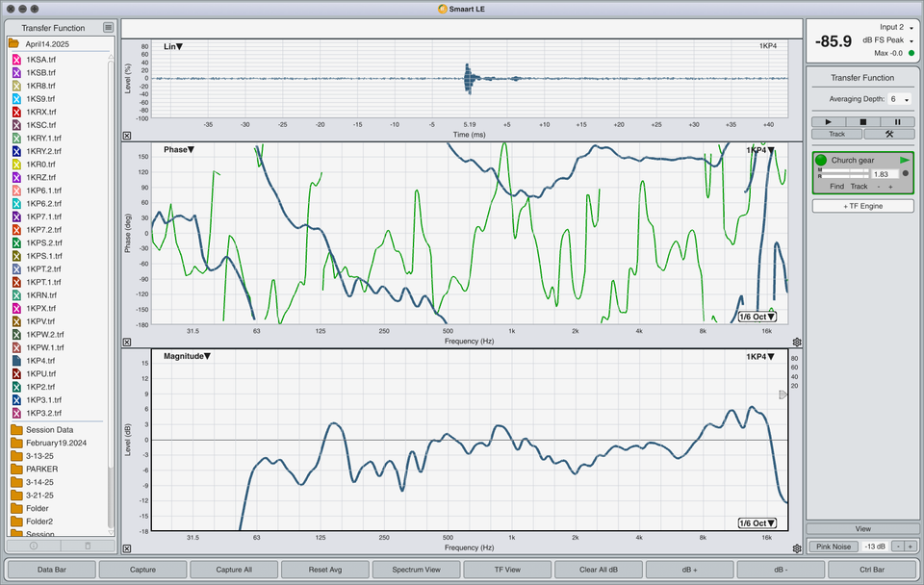This screenshot has width=924, height=585.
Task: Click the info icon below the file list
Action: [x=34, y=546]
